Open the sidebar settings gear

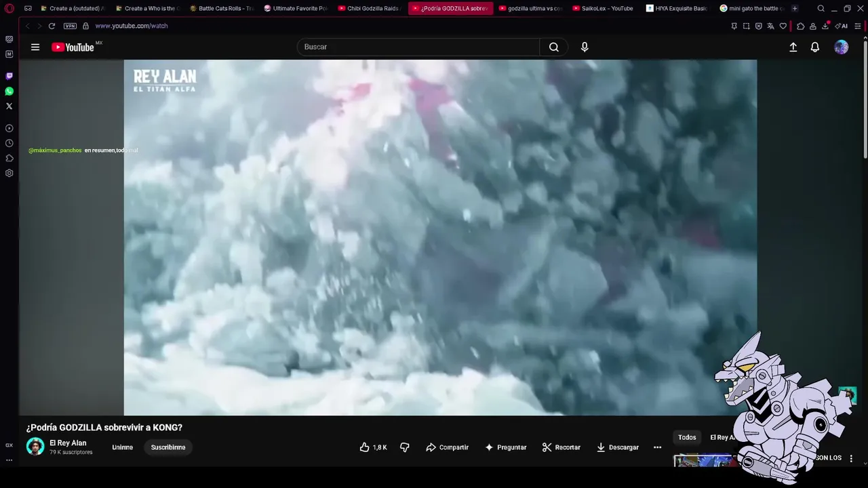[9, 173]
